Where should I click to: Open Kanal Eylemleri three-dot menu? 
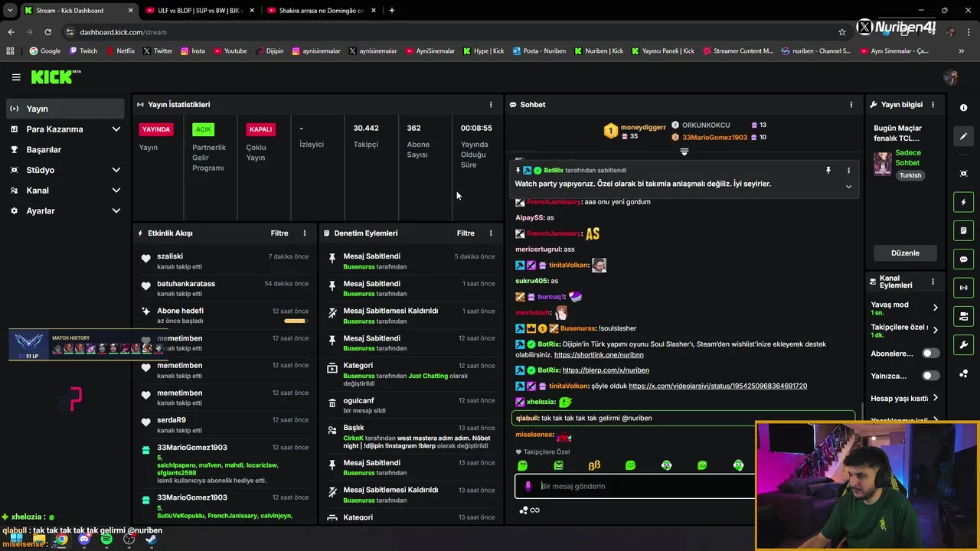point(933,282)
